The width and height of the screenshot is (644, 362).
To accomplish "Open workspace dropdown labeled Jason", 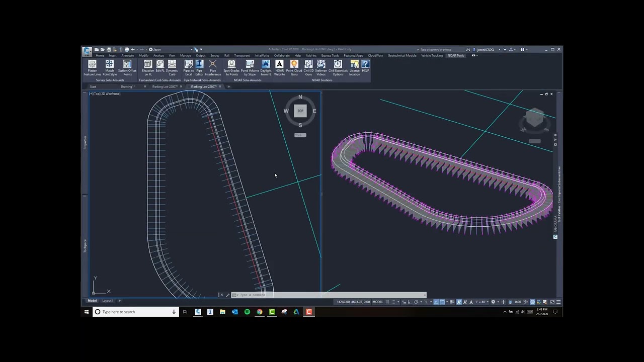I will coord(171,49).
